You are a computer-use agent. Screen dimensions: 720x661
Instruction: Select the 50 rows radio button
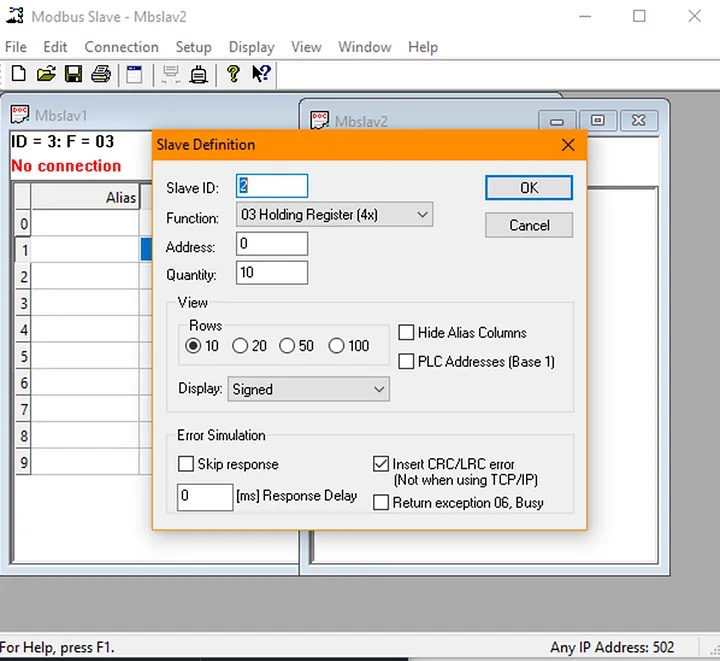pyautogui.click(x=288, y=346)
